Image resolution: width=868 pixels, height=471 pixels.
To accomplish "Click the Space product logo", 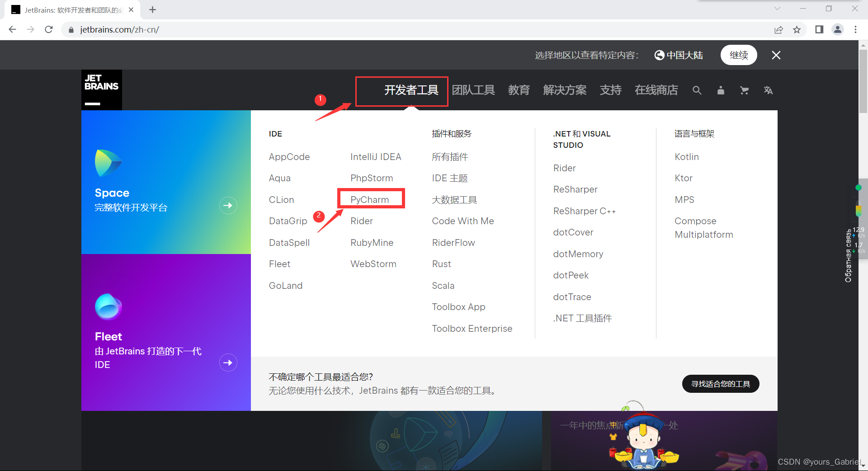I will pyautogui.click(x=108, y=163).
